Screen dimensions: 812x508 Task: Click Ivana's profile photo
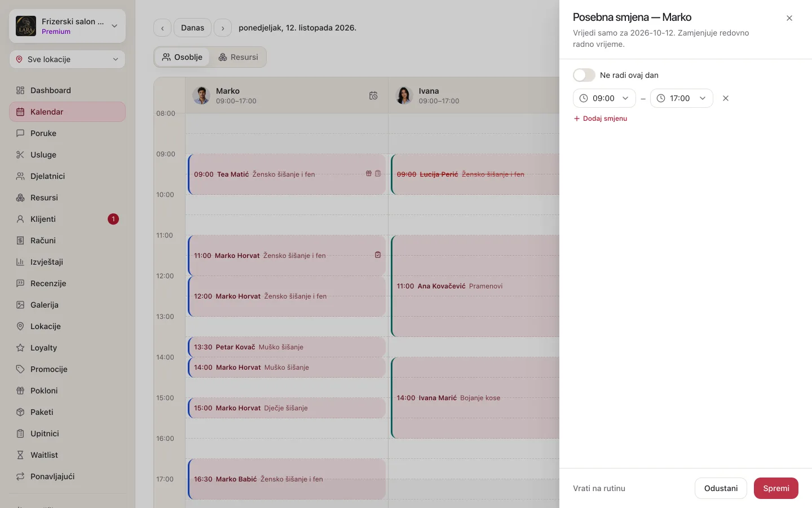tap(404, 95)
